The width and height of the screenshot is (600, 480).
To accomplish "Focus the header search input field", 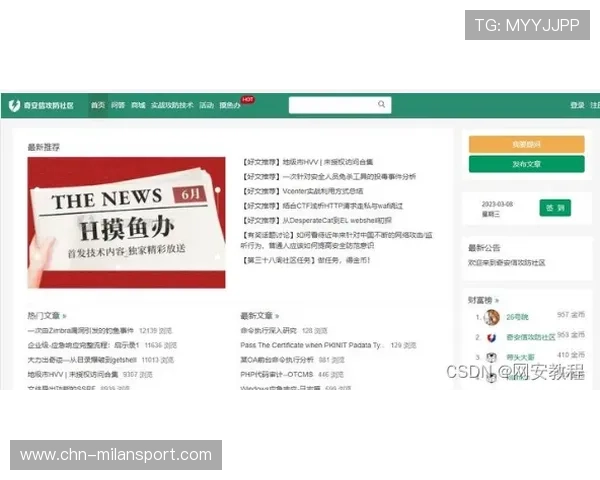I will (x=340, y=105).
